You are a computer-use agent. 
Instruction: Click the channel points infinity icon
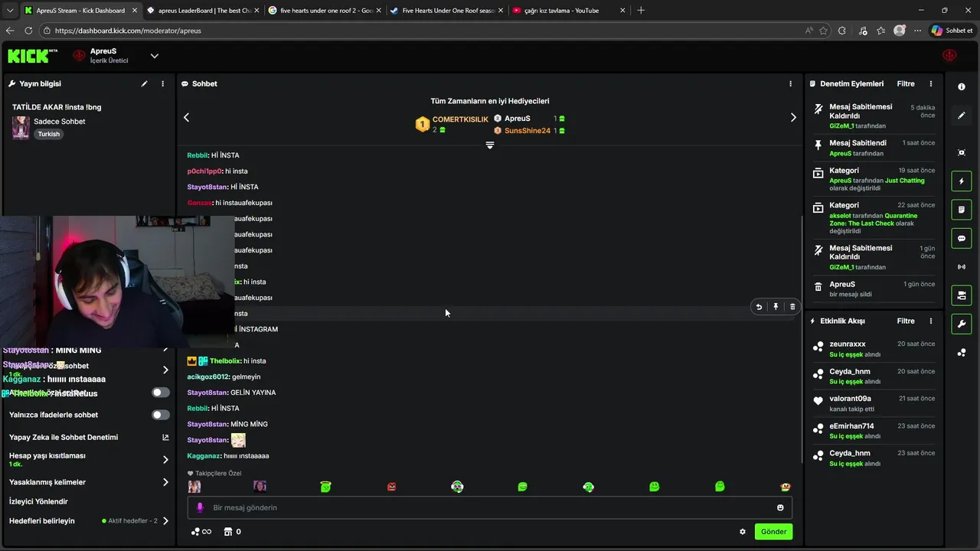[x=201, y=532]
